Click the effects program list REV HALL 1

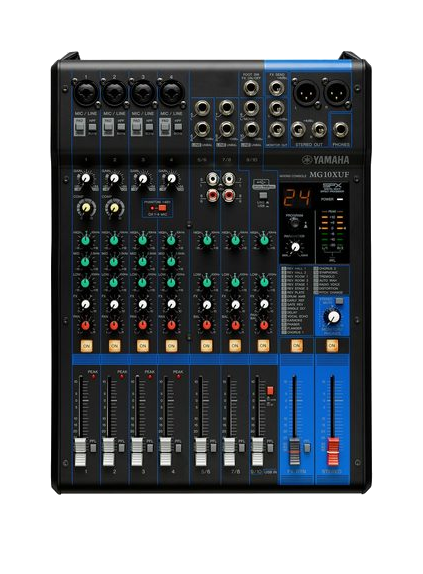pyautogui.click(x=295, y=269)
